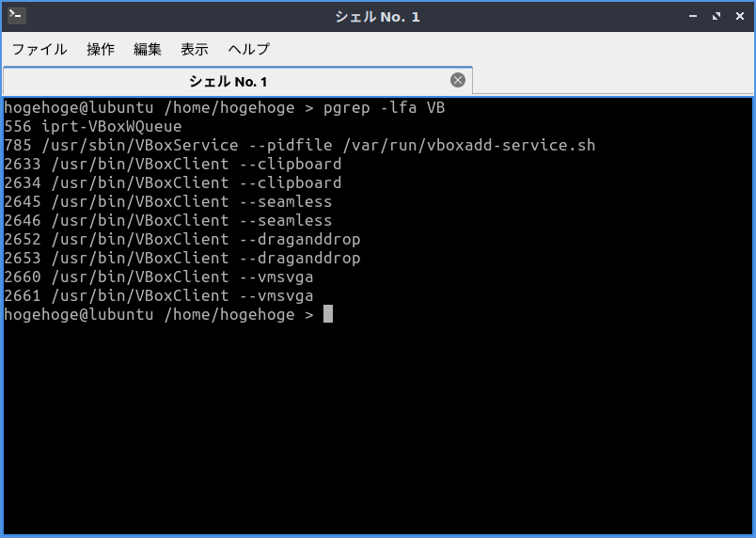Click the pgrep -lfa VB command text

click(x=384, y=107)
